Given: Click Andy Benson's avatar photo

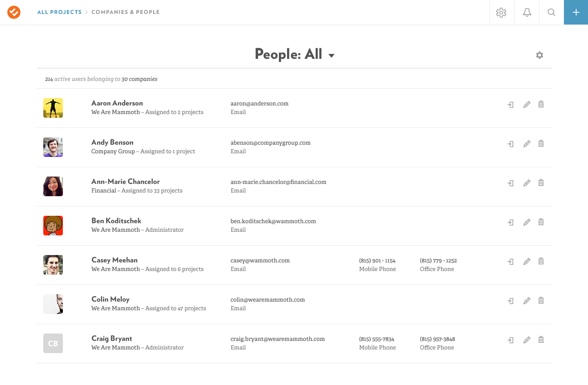Looking at the screenshot, I should [x=53, y=147].
